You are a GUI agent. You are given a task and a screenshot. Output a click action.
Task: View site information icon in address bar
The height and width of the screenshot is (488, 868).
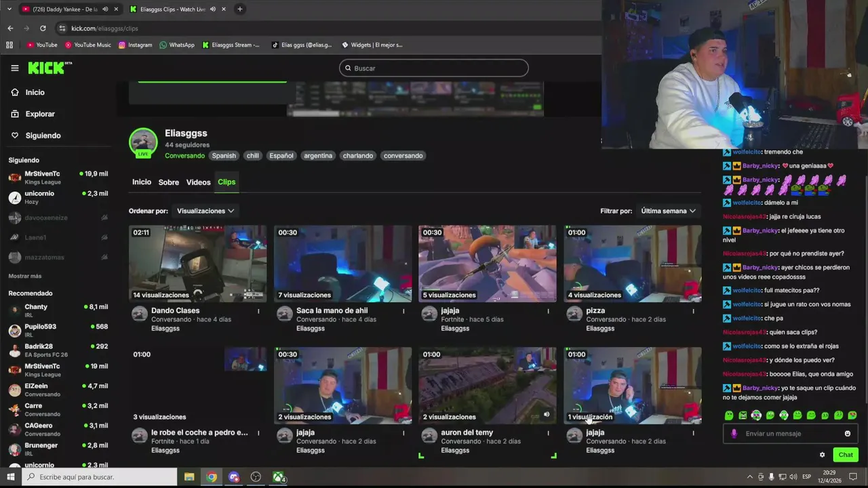[62, 28]
